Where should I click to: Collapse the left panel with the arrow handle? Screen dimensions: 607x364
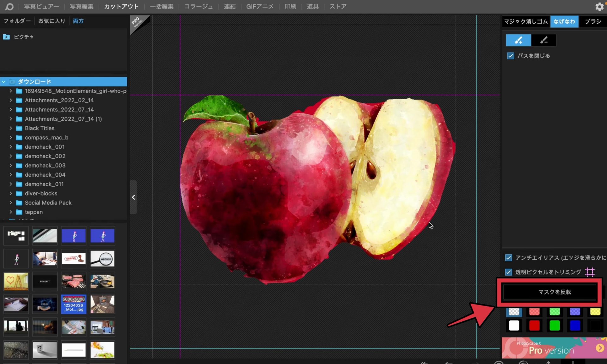tap(133, 197)
